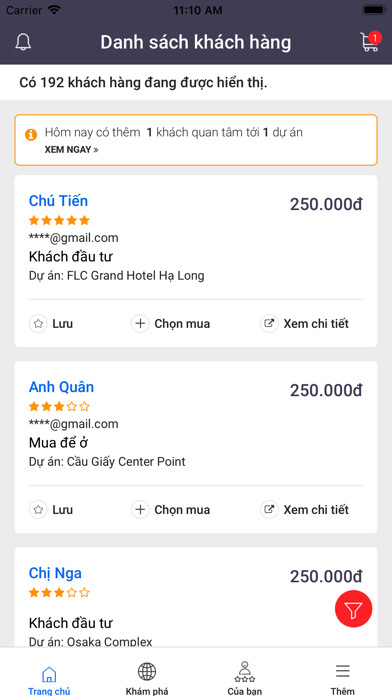Open shopping cart with red badge

(x=370, y=42)
